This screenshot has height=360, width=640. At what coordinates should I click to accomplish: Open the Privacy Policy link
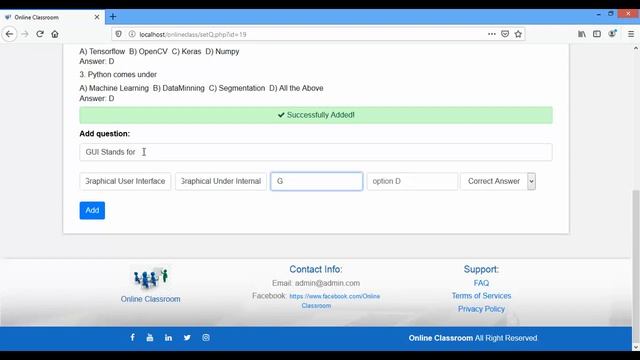(481, 309)
